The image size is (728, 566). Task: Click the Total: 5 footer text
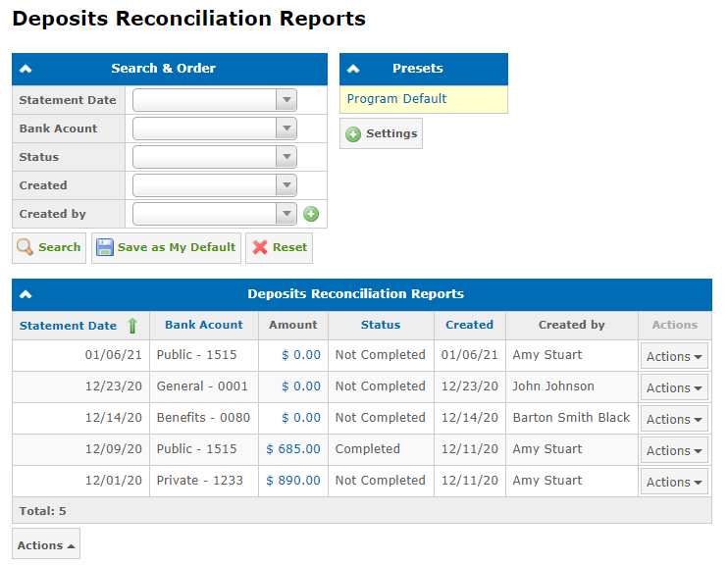click(43, 511)
